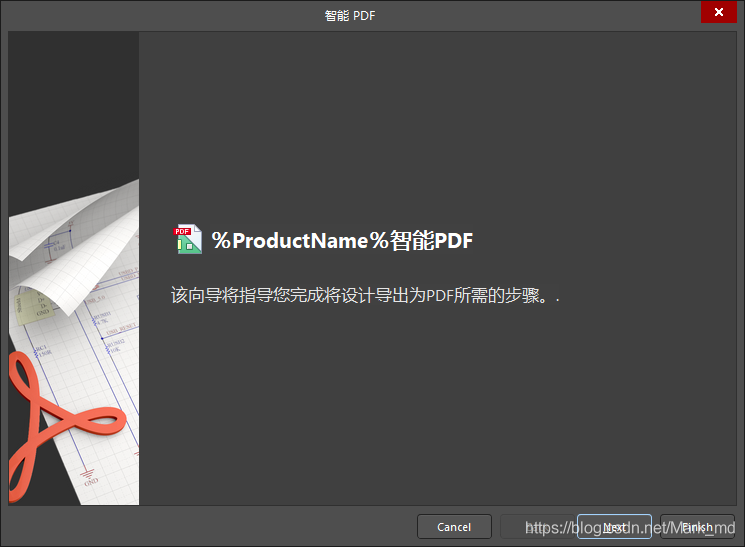
Task: Close the 智能 PDF dialog
Action: [718, 12]
